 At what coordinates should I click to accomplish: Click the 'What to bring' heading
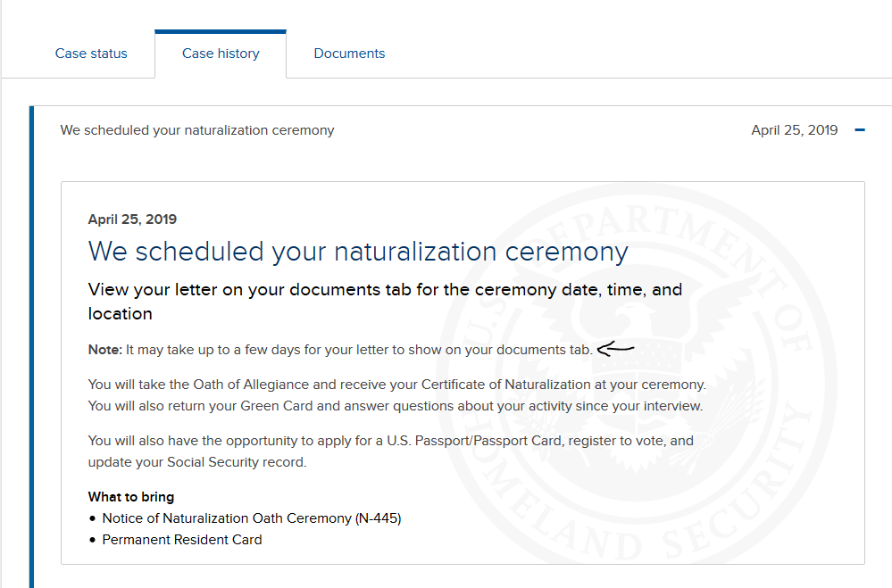131,497
